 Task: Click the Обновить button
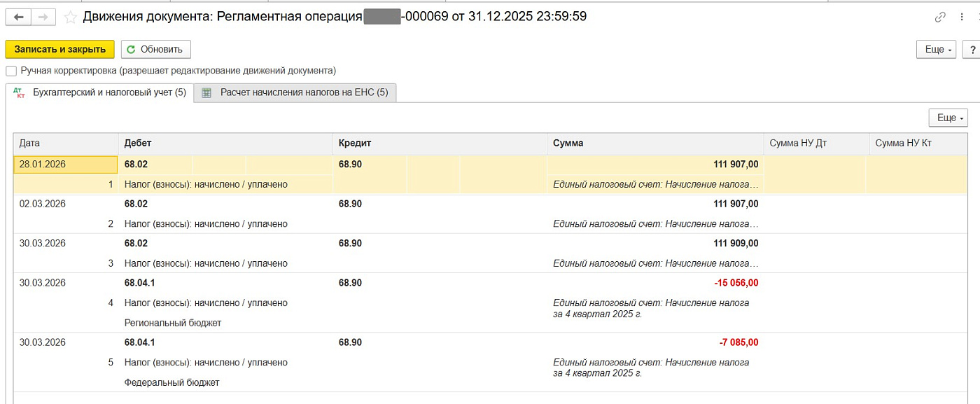pyautogui.click(x=156, y=50)
